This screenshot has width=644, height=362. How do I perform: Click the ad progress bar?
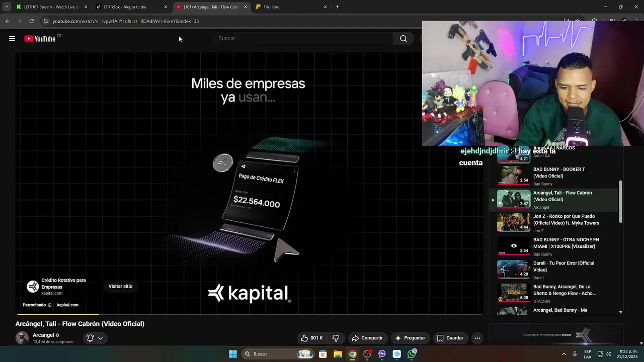(x=249, y=314)
